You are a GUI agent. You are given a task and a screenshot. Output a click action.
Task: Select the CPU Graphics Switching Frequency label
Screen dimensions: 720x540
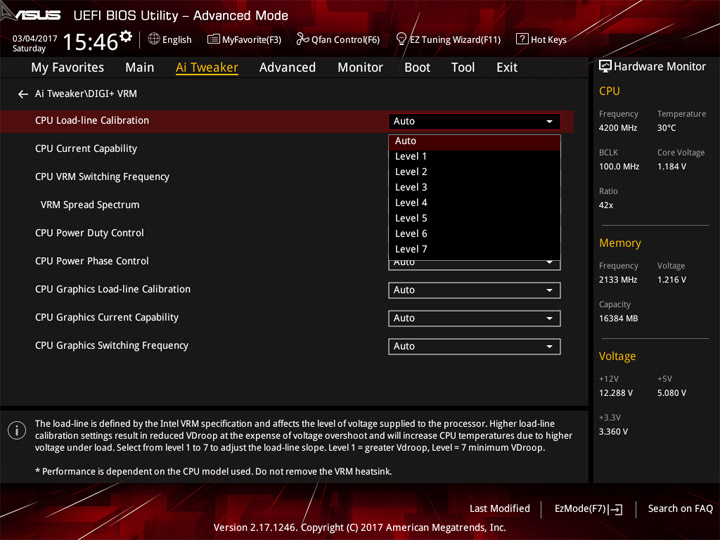tap(112, 345)
